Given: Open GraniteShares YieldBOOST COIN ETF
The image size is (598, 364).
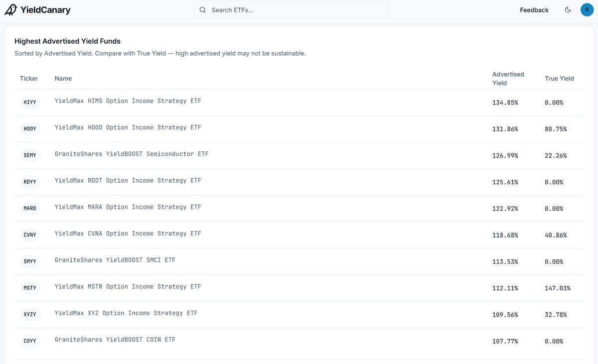Looking at the screenshot, I should click(115, 340).
